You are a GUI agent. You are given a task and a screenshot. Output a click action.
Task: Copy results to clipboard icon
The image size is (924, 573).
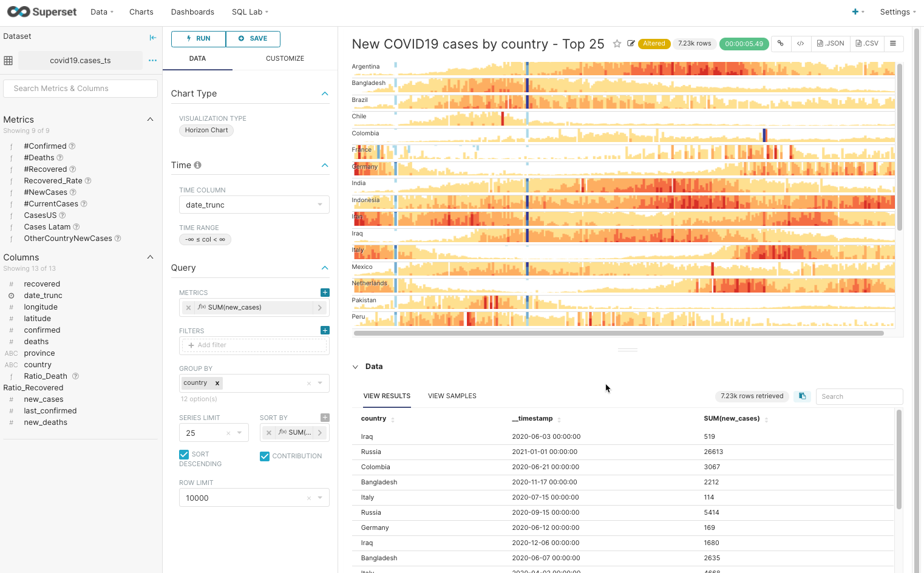[802, 396]
